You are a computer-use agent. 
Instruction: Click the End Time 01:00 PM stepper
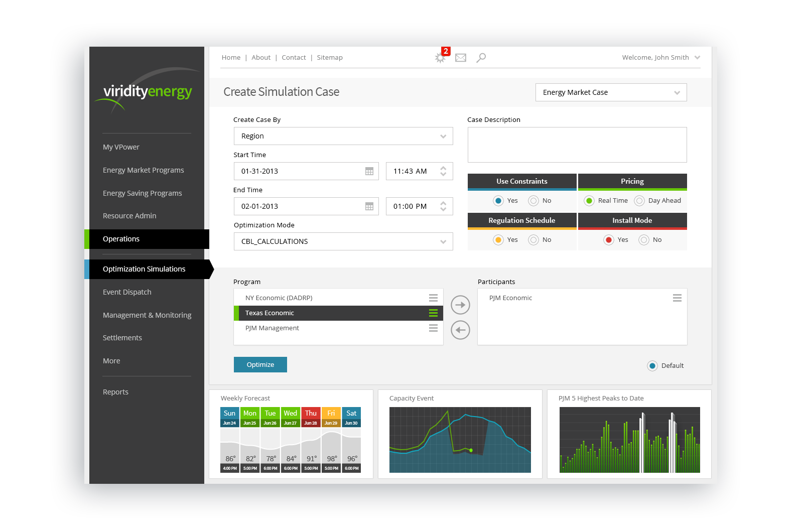coord(443,206)
